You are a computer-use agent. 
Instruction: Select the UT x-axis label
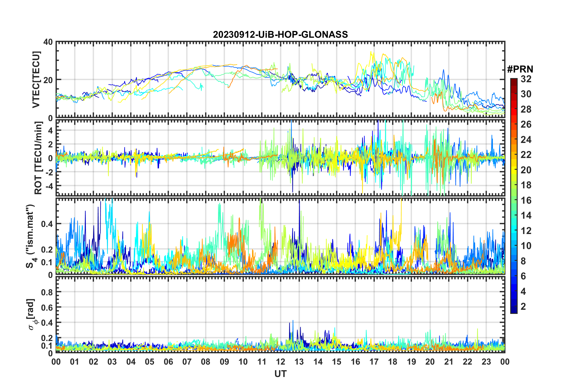pyautogui.click(x=280, y=374)
